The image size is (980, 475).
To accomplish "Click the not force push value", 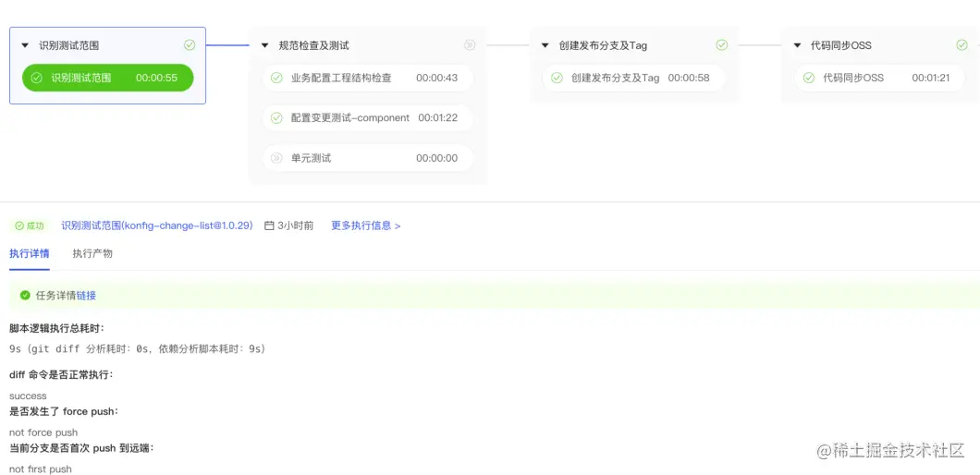I will point(43,432).
